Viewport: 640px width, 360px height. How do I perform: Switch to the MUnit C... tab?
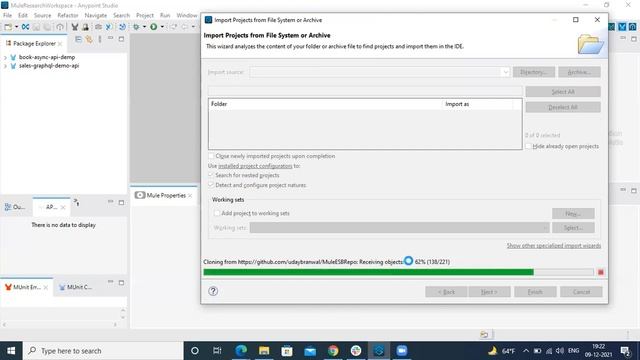tap(76, 287)
